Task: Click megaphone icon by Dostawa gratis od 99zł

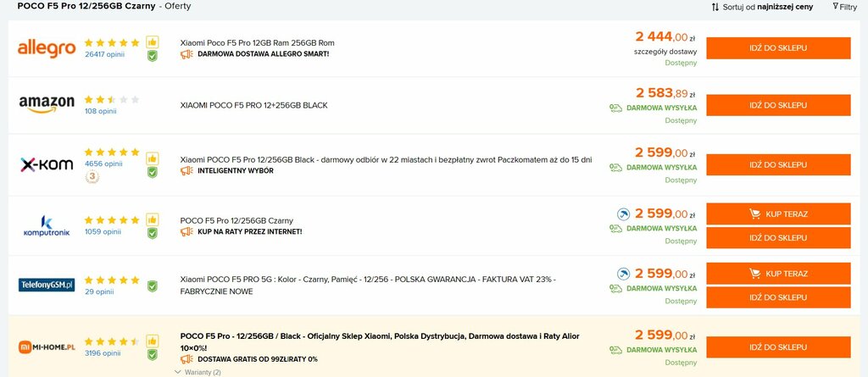Action: point(186,358)
